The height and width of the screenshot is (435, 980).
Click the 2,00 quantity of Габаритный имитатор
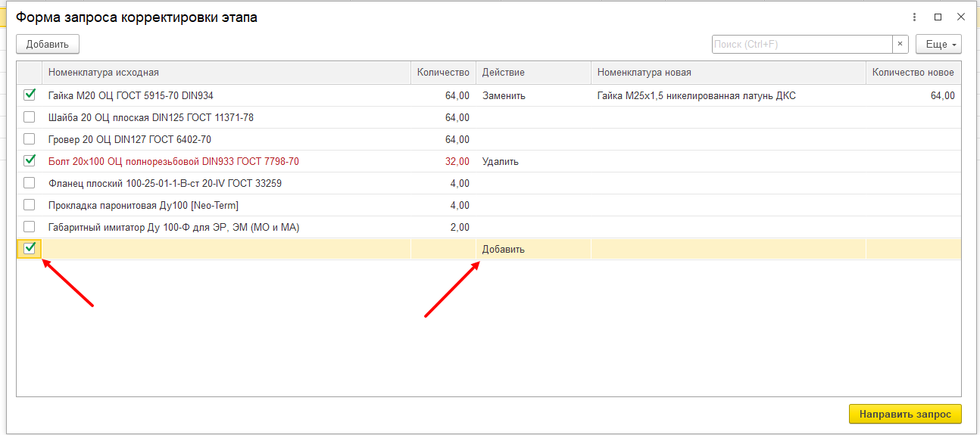[443, 227]
